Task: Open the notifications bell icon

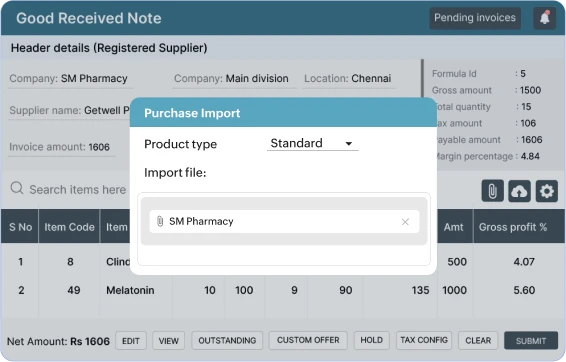Action: click(x=545, y=18)
